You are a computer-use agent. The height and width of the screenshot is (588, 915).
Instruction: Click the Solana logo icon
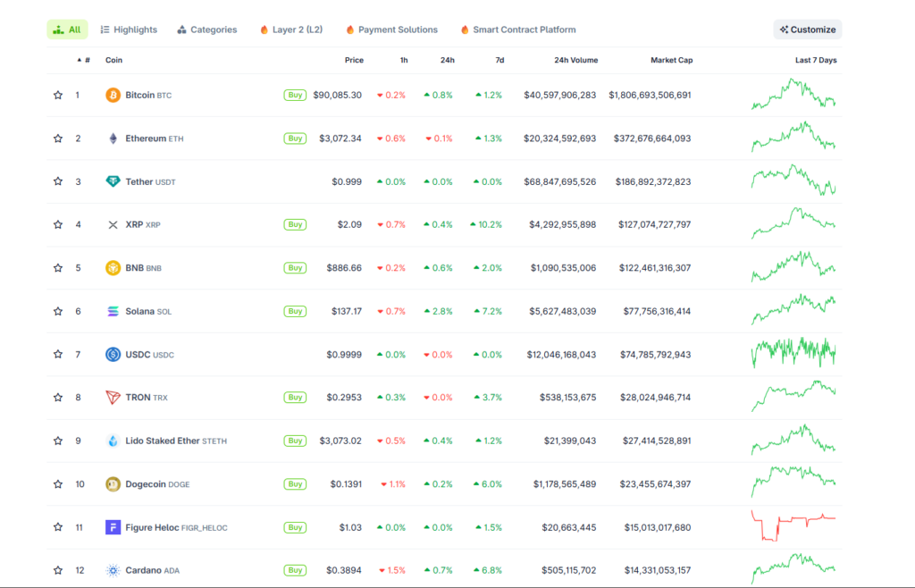pyautogui.click(x=113, y=311)
